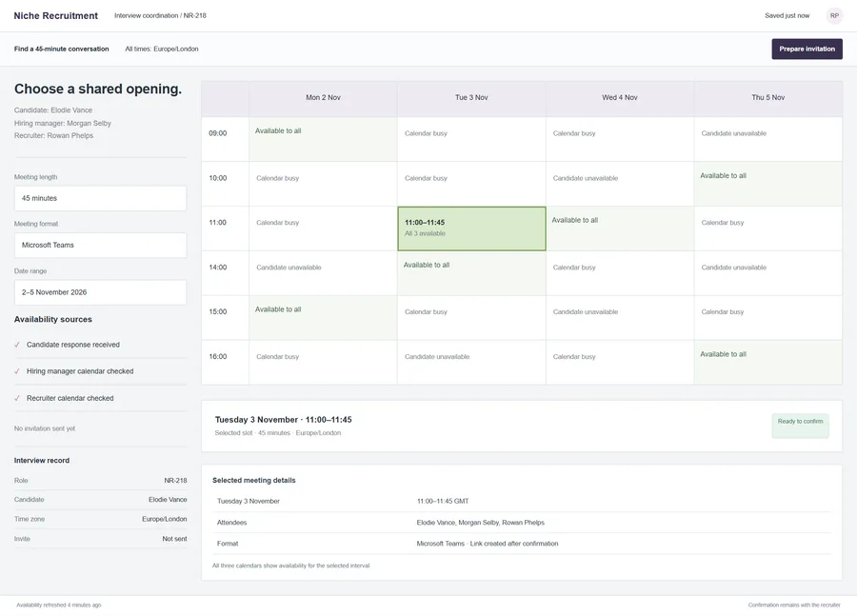Click the attendees list Elodie Vance, Morgan Selby, Rowan Phelps
The image size is (857, 616).
pos(481,523)
